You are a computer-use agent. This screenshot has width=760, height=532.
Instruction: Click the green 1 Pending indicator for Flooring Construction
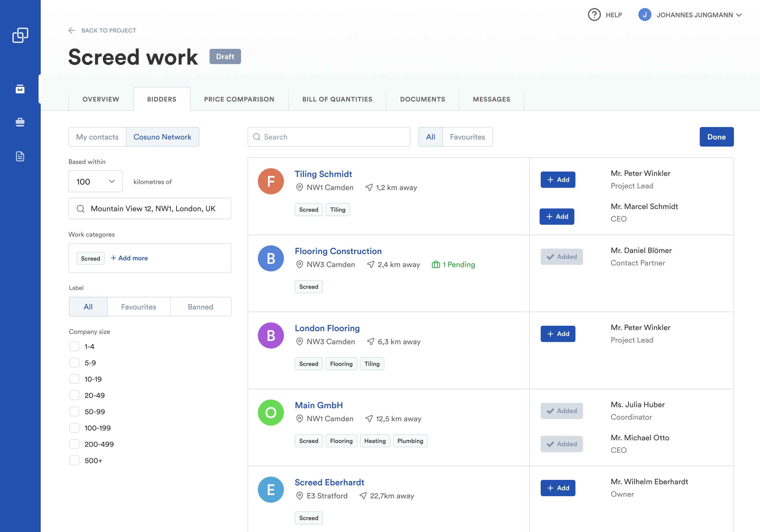tap(454, 265)
